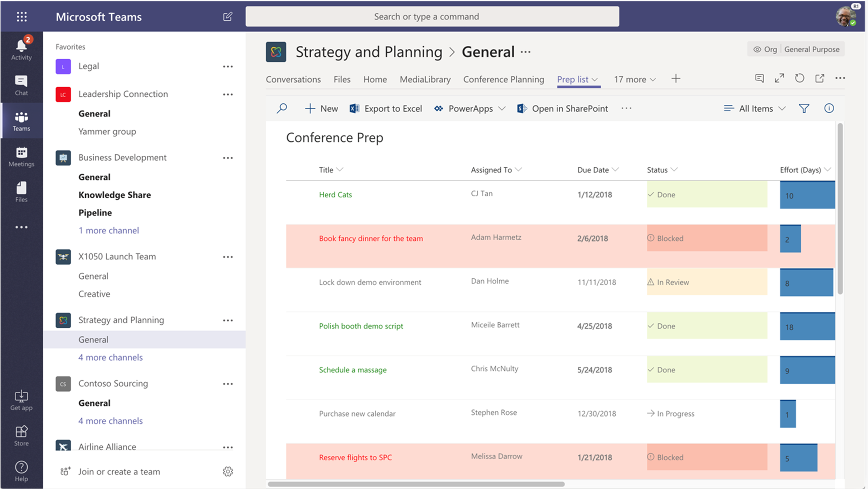Image resolution: width=868 pixels, height=489 pixels.
Task: Click the refresh icon in toolbar
Action: pyautogui.click(x=799, y=78)
